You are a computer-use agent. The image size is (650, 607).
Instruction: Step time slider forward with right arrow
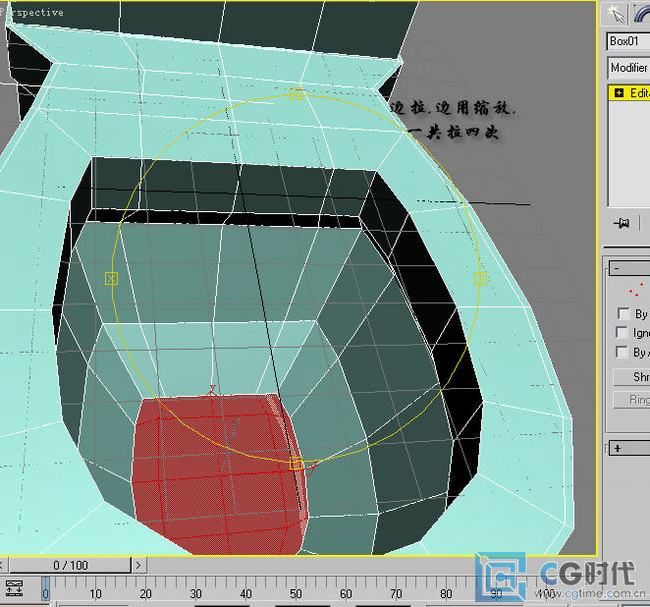tap(138, 565)
